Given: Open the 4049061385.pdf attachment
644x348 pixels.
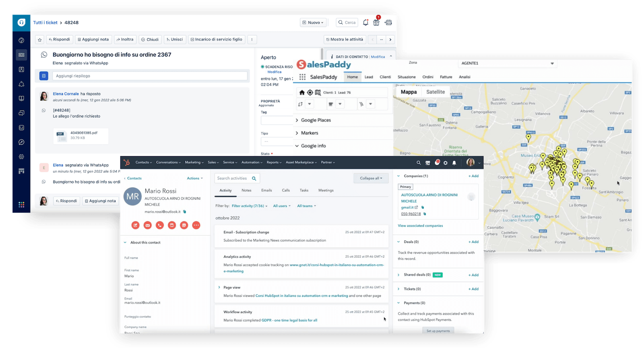Looking at the screenshot, I should click(x=81, y=136).
